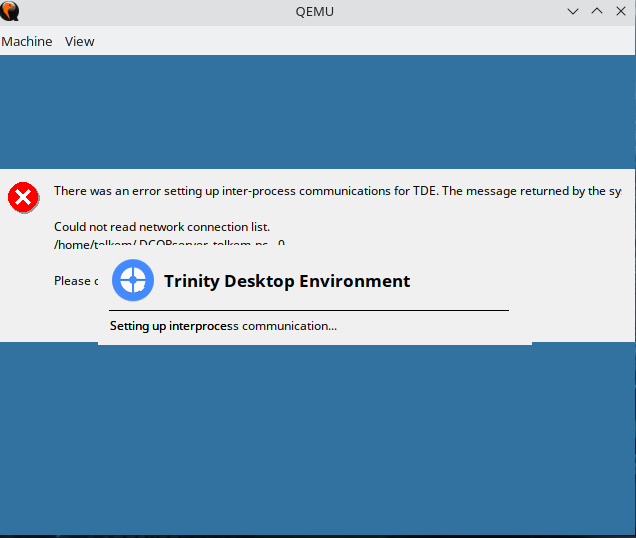636x538 pixels.
Task: Minimize the QEMU window
Action: (573, 11)
